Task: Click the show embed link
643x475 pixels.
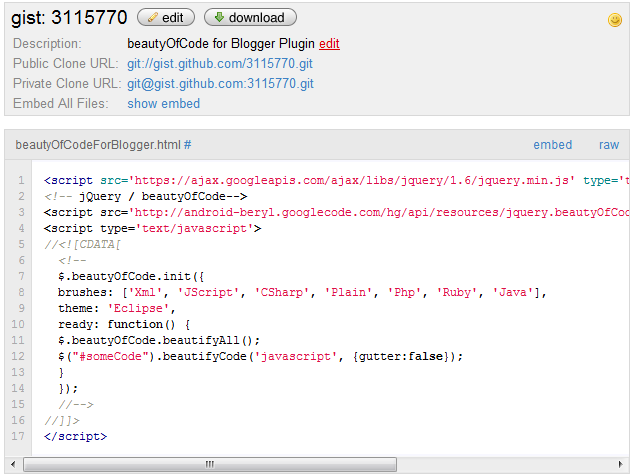Action: point(164,104)
